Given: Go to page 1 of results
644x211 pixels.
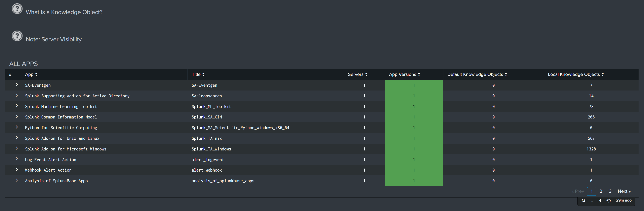Looking at the screenshot, I should pyautogui.click(x=592, y=191).
